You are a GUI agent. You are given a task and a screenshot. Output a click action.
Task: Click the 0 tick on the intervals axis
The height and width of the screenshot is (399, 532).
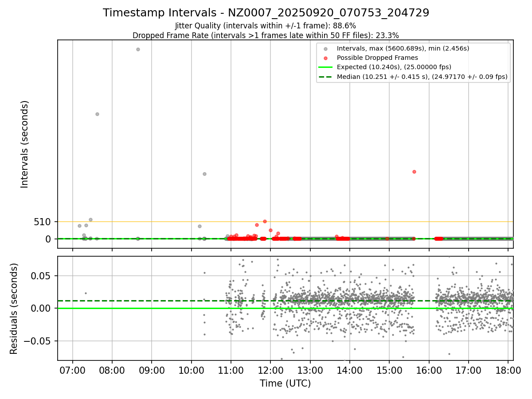pos(49,239)
